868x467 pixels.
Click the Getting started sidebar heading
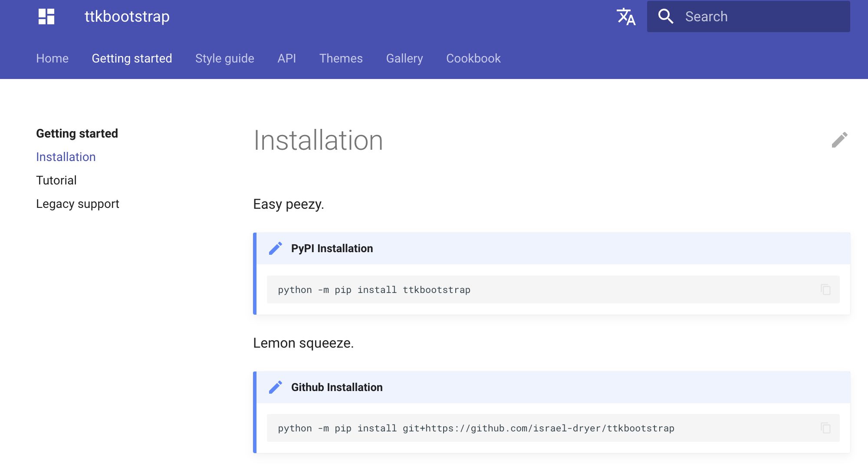77,133
